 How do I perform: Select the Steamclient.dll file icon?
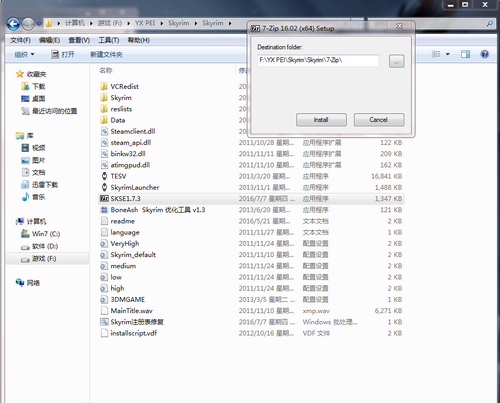[x=104, y=131]
